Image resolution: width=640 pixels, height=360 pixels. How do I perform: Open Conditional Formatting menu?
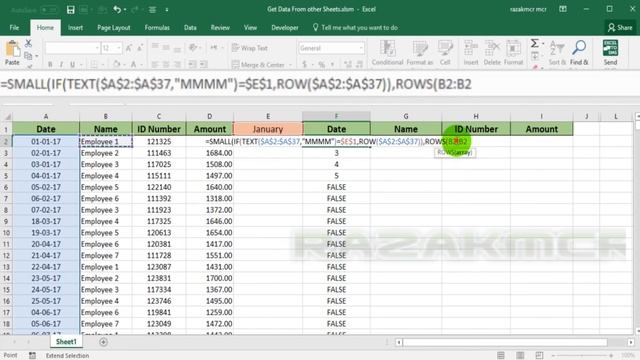pos(387,53)
